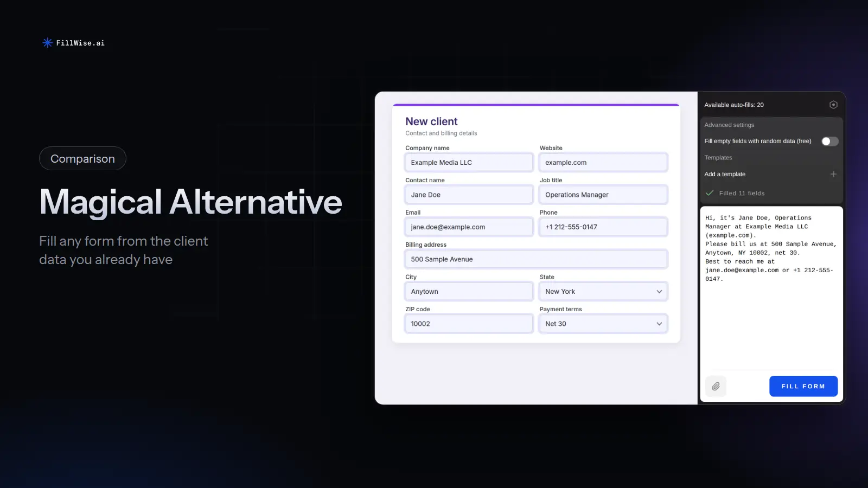Click the FILL FORM button
The image size is (868, 488).
click(803, 386)
